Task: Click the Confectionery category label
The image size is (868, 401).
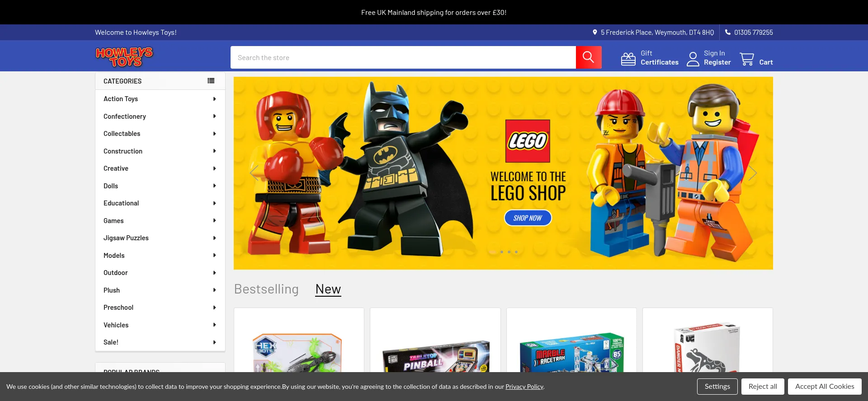Action: pos(125,117)
